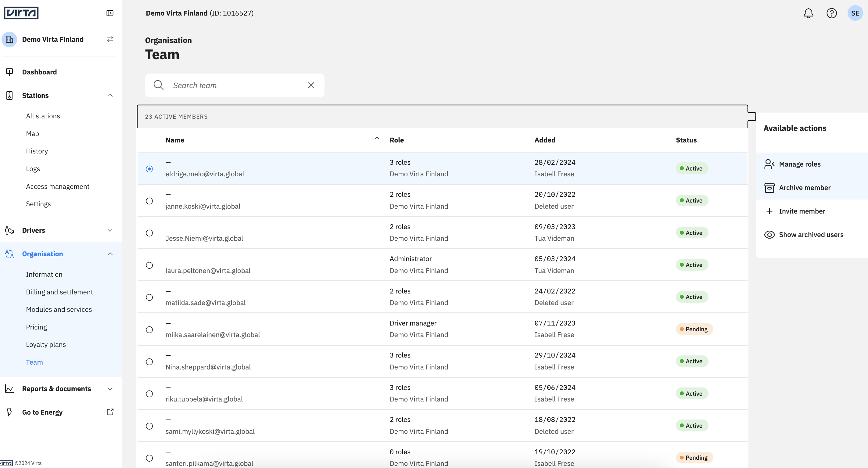868x468 pixels.
Task: Click Show archived users
Action: click(x=811, y=235)
